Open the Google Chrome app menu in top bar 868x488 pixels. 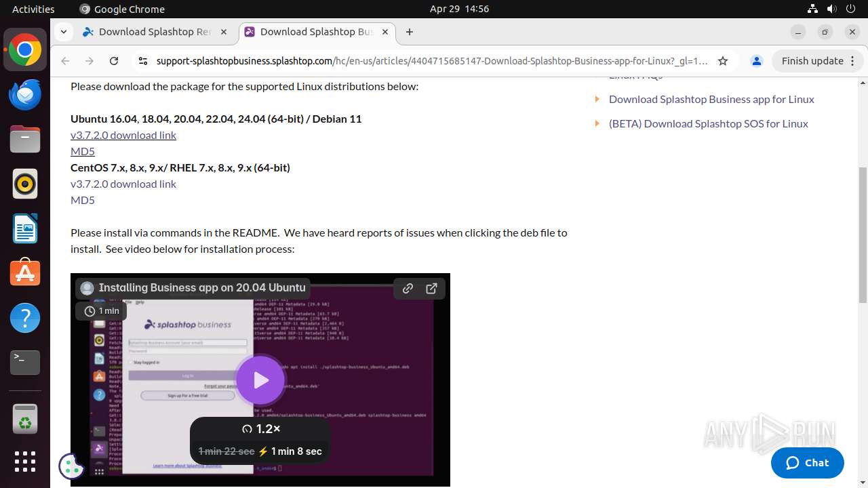coord(122,9)
